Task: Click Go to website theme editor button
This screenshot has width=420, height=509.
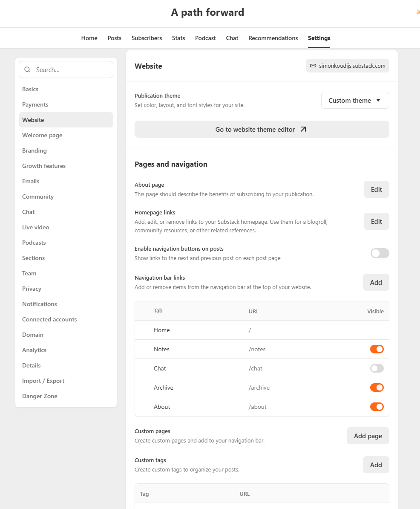Action: [x=262, y=129]
